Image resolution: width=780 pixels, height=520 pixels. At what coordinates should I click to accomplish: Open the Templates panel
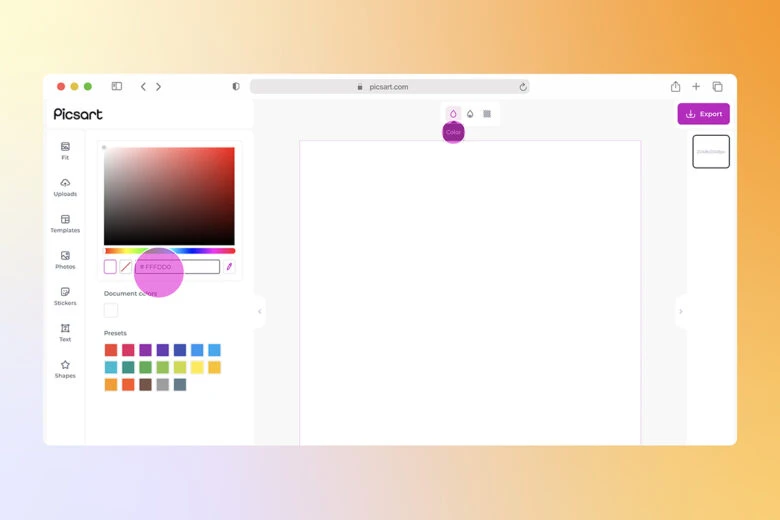(x=65, y=223)
